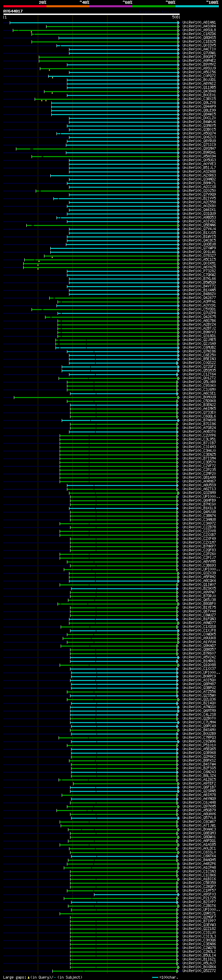The width and height of the screenshot is (222, 980).
Task: Click the cyan alignment bar for UniRef100_A8IAN1
Action: coord(94,23)
